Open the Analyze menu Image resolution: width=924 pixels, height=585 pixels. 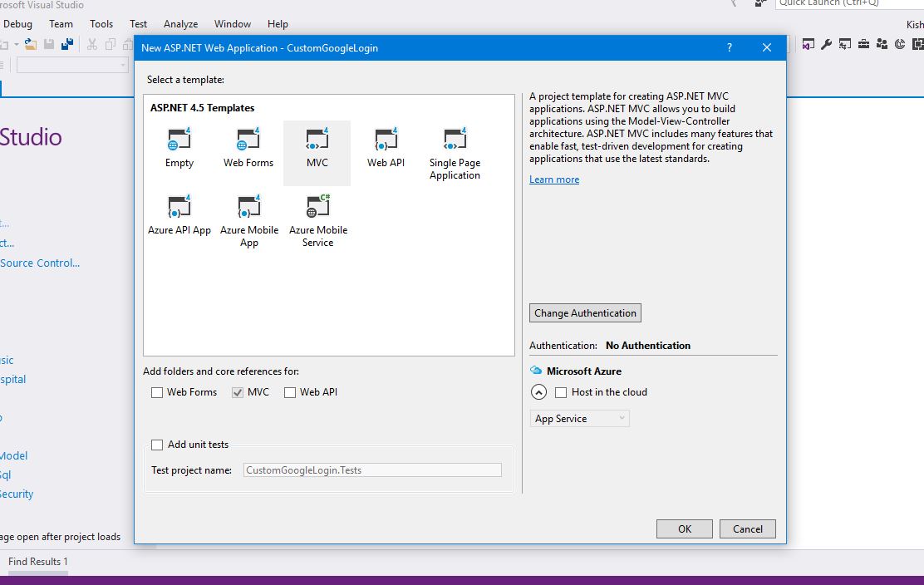(x=180, y=23)
